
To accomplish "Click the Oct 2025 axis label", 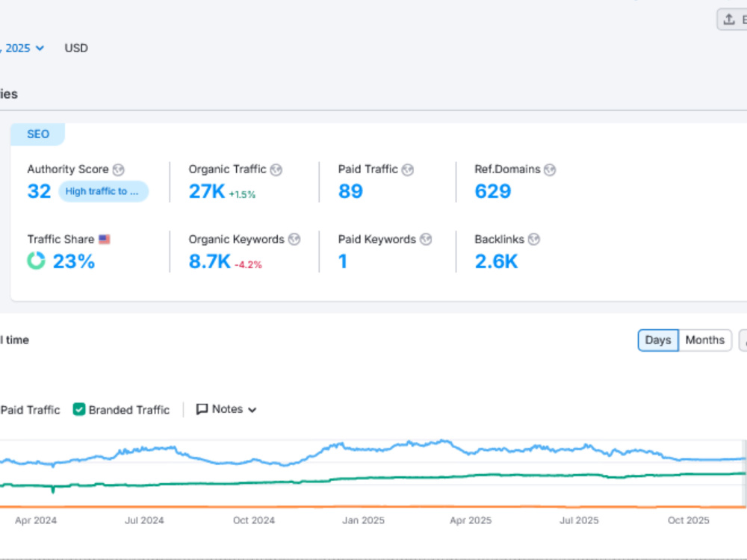I will point(689,520).
